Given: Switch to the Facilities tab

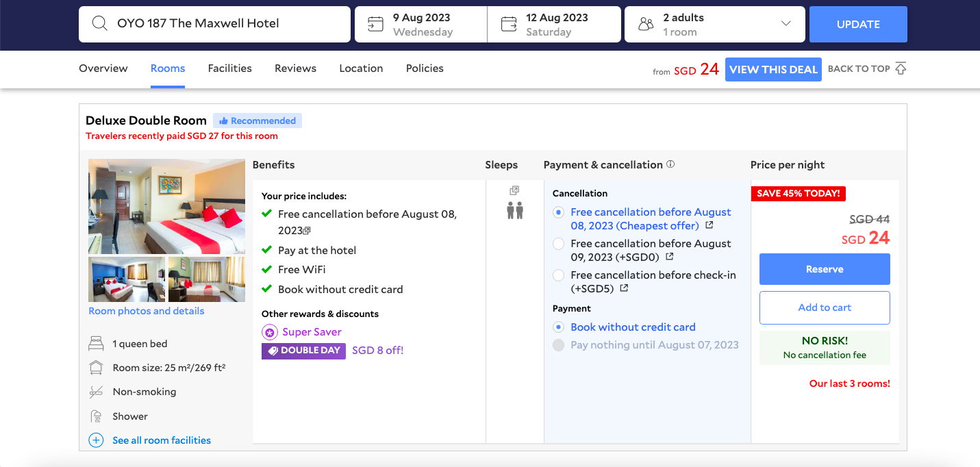Looking at the screenshot, I should tap(230, 68).
